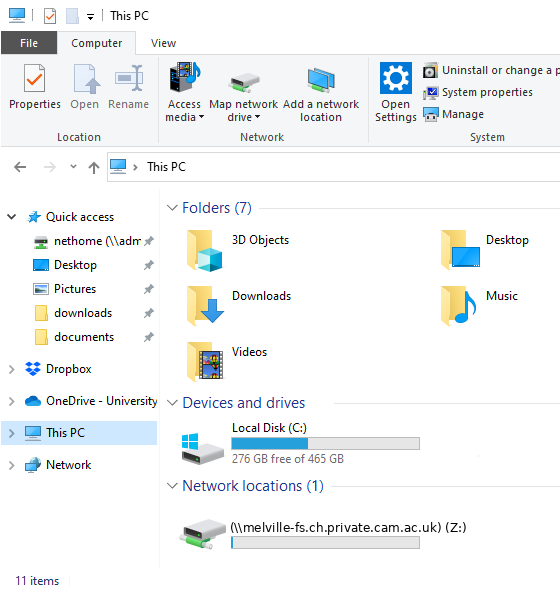Open the Properties ribbon button
The image size is (560, 593).
pos(35,87)
